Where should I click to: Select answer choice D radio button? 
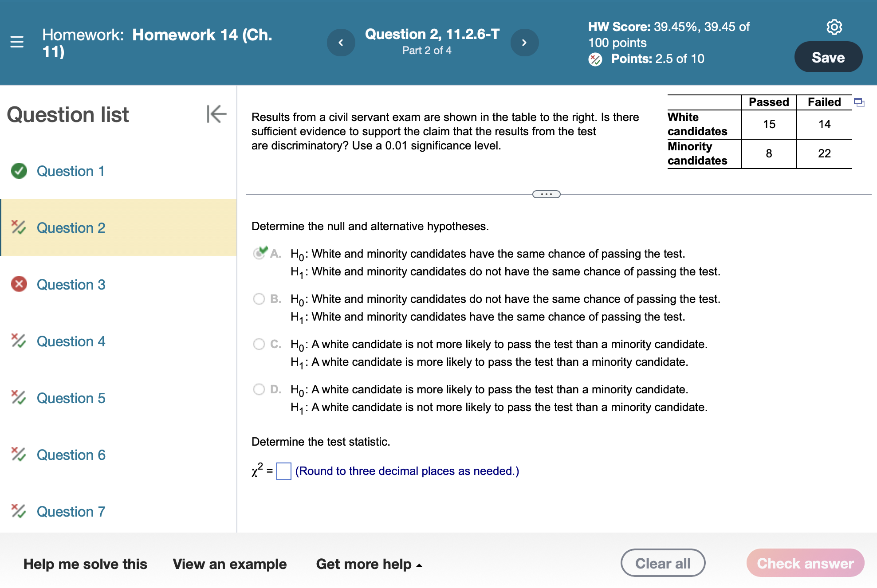pyautogui.click(x=259, y=390)
